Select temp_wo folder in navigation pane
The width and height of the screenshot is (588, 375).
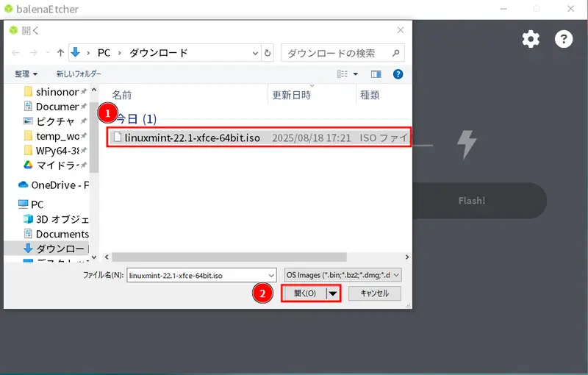point(55,136)
